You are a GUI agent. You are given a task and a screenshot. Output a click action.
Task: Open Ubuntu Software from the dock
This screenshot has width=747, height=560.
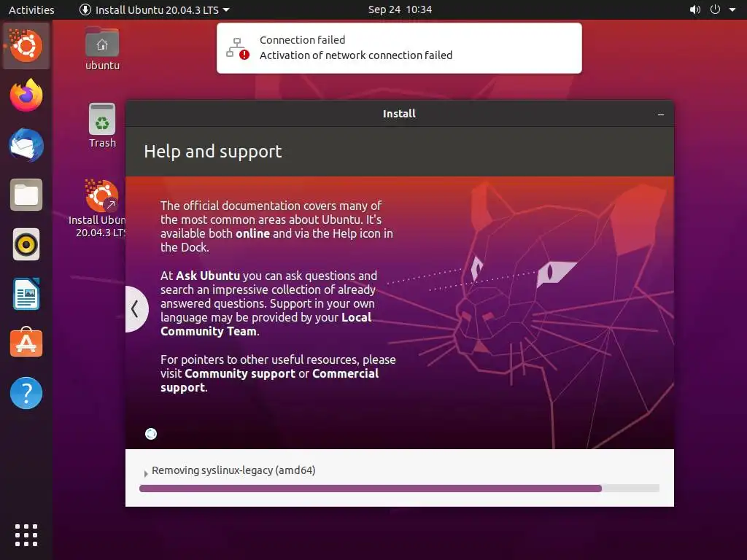(26, 343)
